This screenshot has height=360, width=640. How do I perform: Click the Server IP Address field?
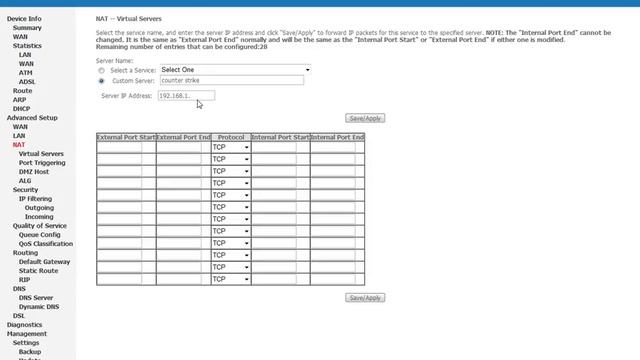[x=186, y=96]
